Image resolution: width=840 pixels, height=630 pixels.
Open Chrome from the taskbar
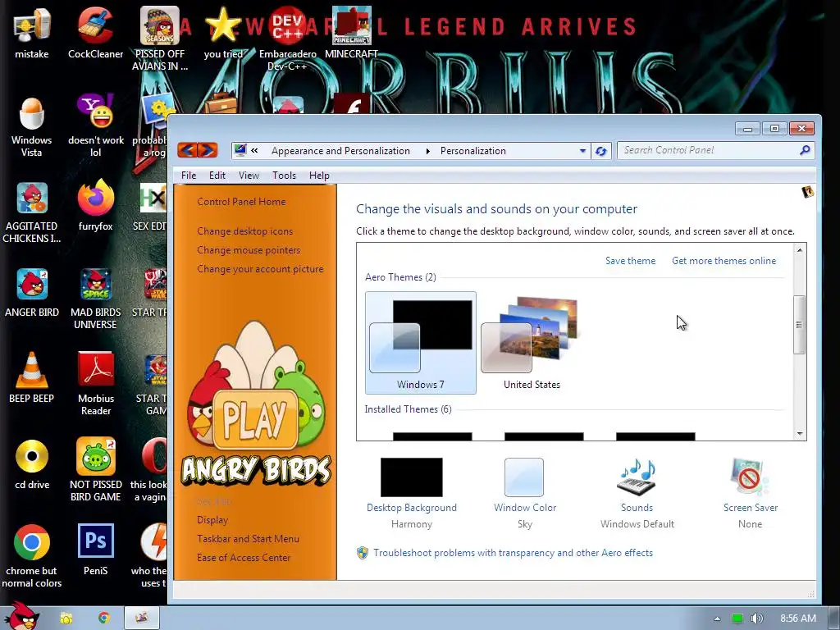[x=104, y=619]
